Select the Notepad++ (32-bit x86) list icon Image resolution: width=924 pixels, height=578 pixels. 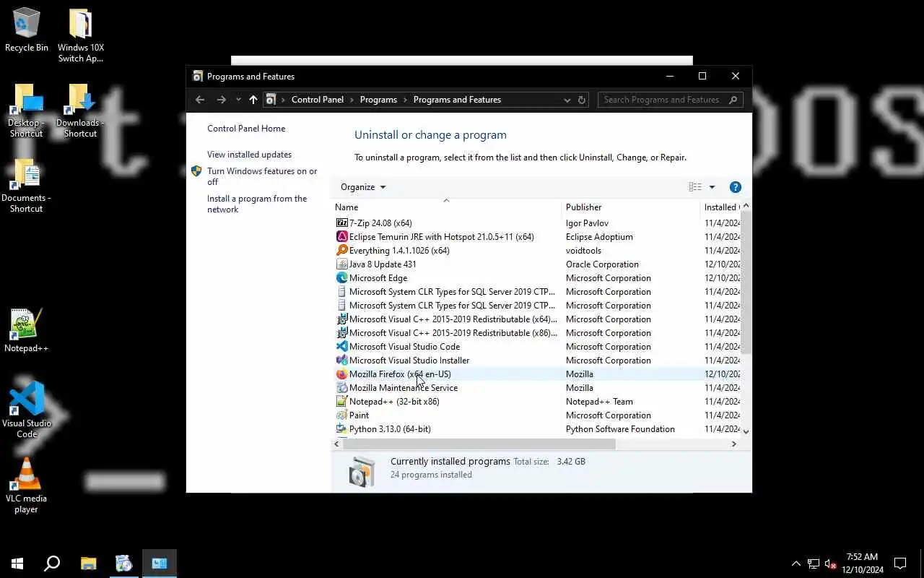coord(342,402)
